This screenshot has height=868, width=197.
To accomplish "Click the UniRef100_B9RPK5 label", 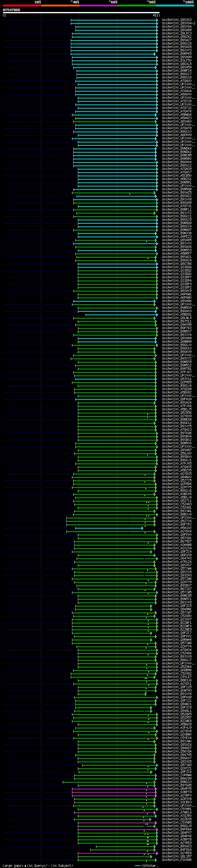I will 177,54.
